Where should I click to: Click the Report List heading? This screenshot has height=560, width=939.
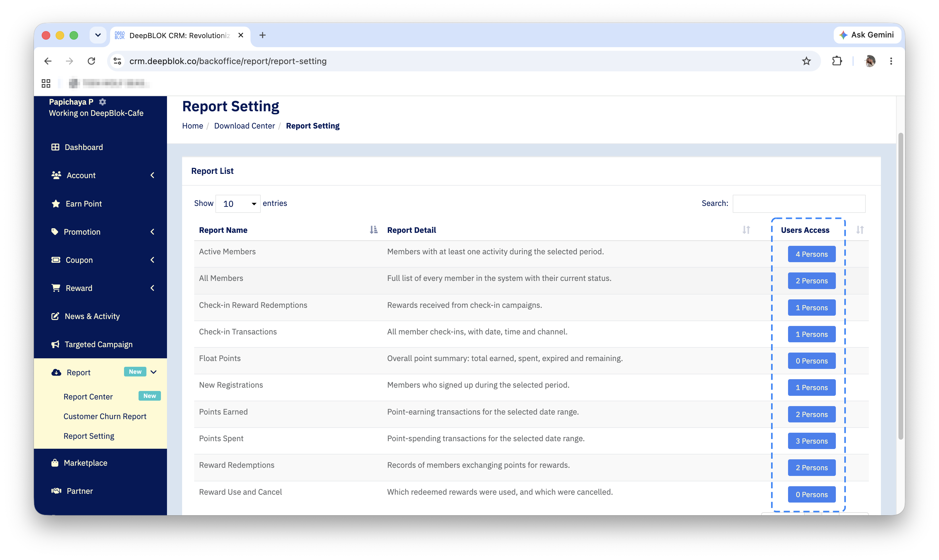(x=212, y=171)
